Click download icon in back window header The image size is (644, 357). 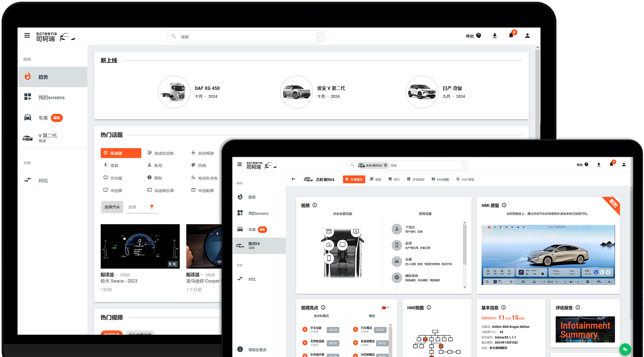(x=495, y=36)
